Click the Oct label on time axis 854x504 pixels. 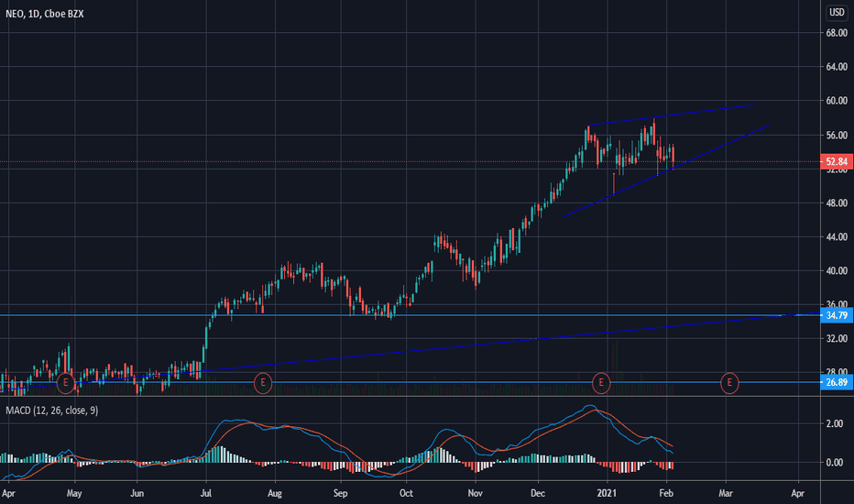[406, 493]
